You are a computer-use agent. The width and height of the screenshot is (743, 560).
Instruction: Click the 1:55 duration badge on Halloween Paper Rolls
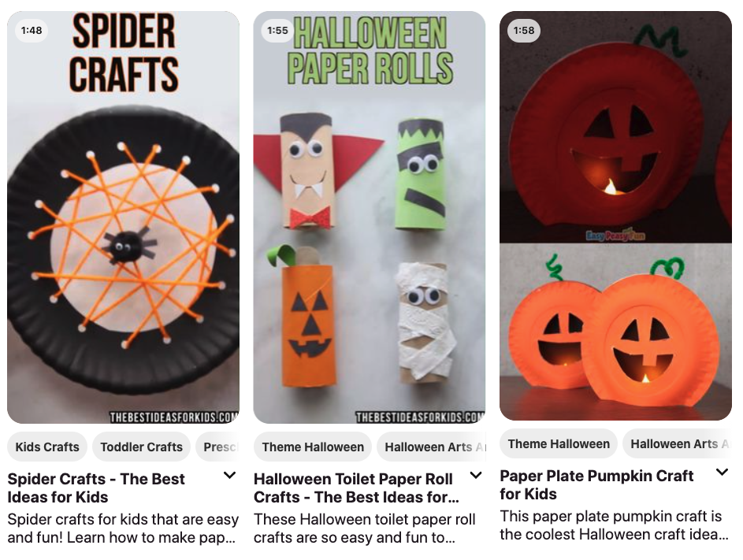coord(277,30)
